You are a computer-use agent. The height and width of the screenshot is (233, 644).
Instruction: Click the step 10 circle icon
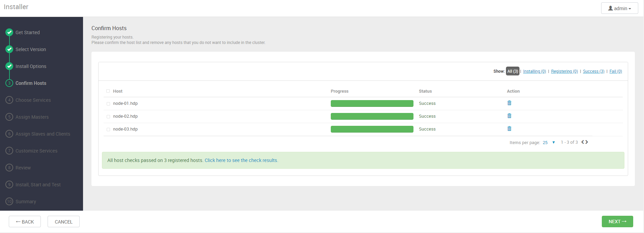tap(9, 202)
